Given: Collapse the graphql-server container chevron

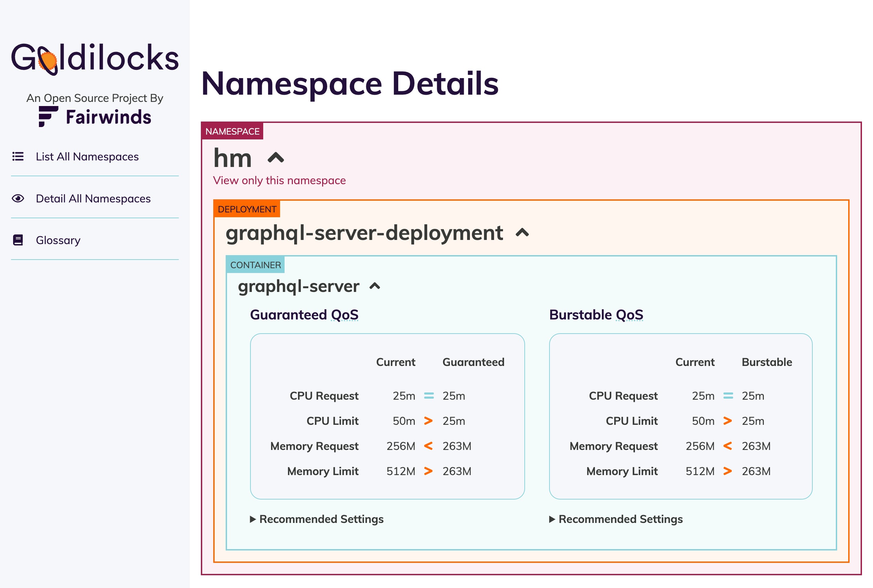Looking at the screenshot, I should (x=374, y=286).
